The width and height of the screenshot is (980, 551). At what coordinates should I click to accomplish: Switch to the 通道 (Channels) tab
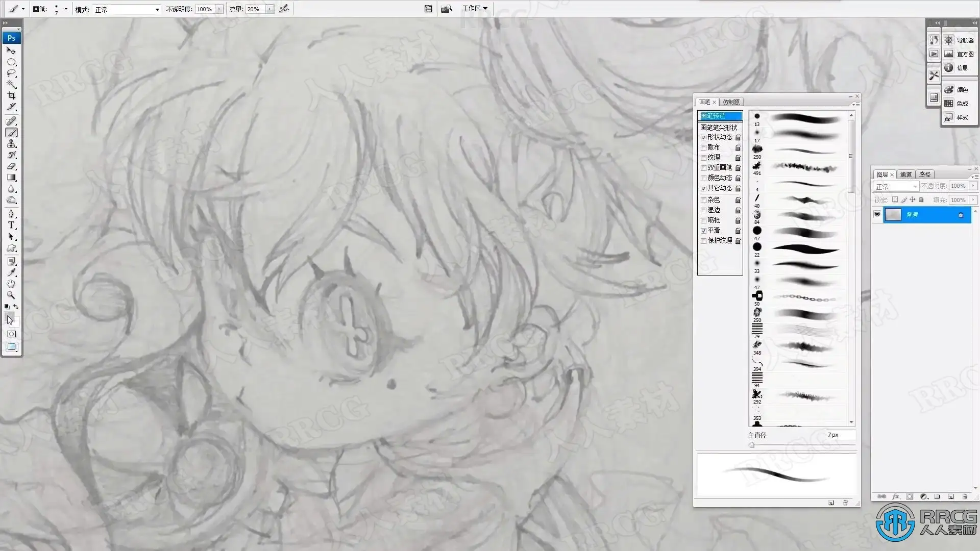906,174
